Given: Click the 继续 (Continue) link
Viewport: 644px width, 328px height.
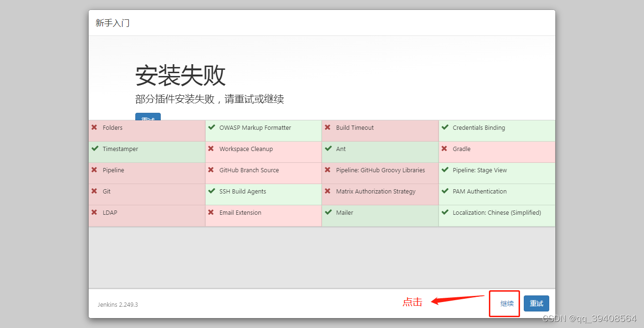Looking at the screenshot, I should coord(507,303).
